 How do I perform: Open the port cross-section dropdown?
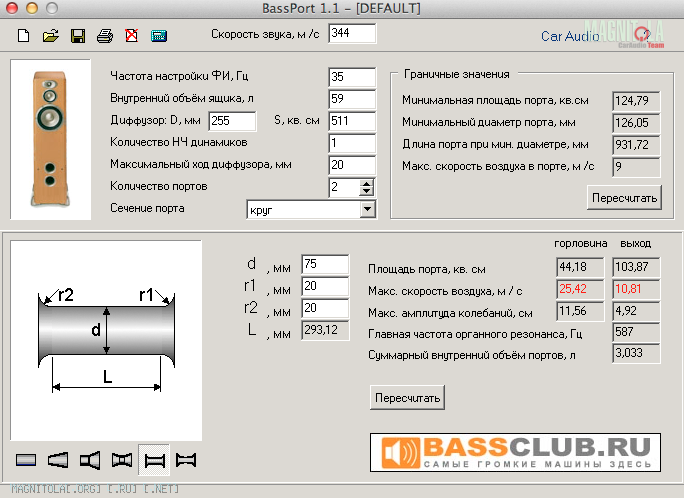point(367,209)
